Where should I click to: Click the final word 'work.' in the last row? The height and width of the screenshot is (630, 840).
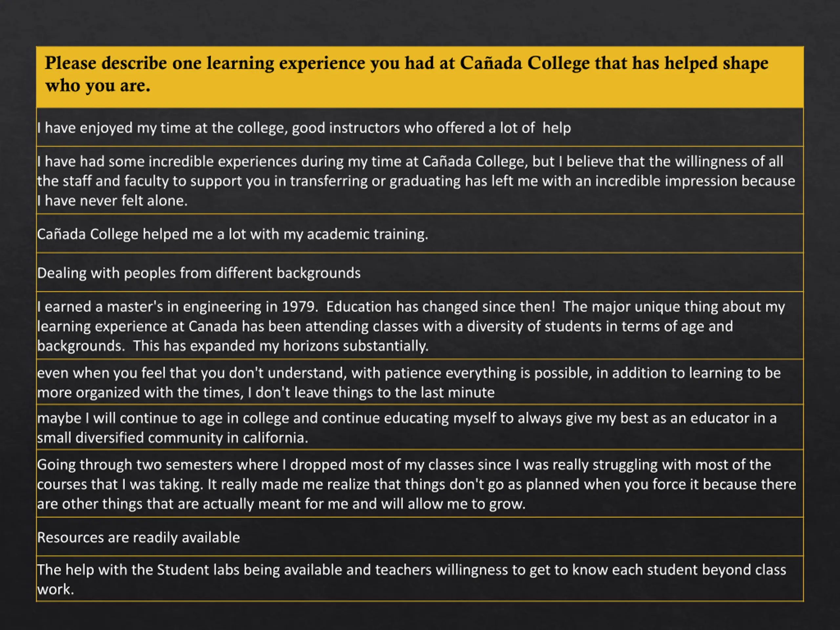click(x=55, y=589)
